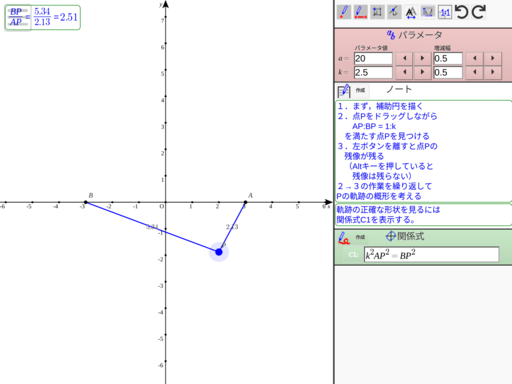The width and height of the screenshot is (512, 384).
Task: Increase parameter k value with right arrow
Action: coord(422,72)
